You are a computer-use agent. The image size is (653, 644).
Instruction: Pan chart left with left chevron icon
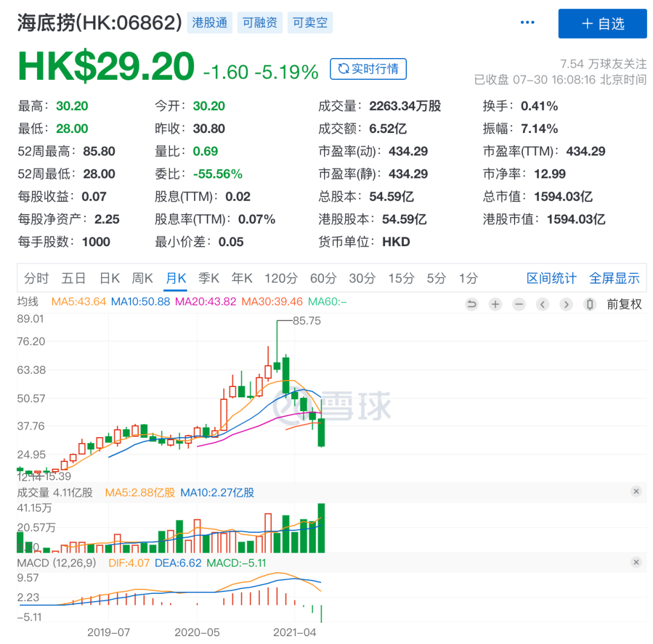click(x=542, y=305)
